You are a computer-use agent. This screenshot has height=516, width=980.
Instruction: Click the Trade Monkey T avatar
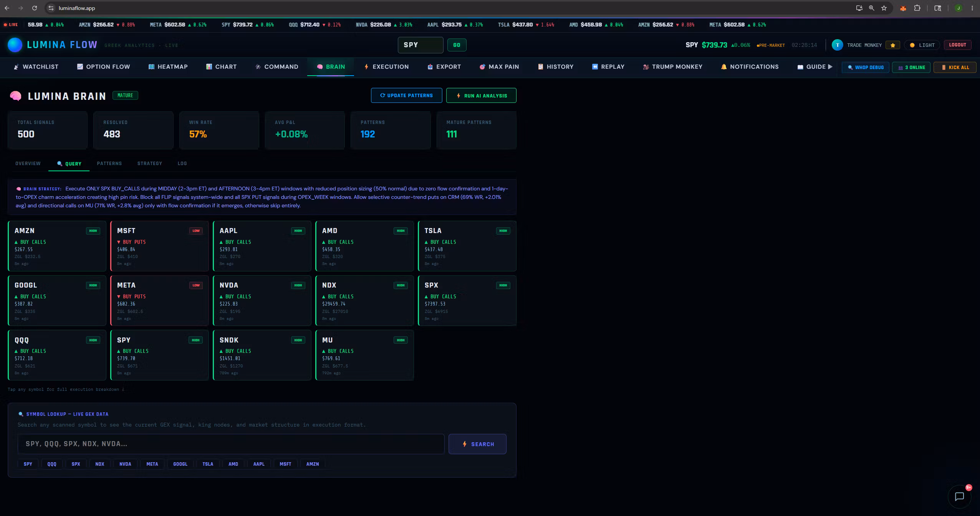[x=838, y=45]
